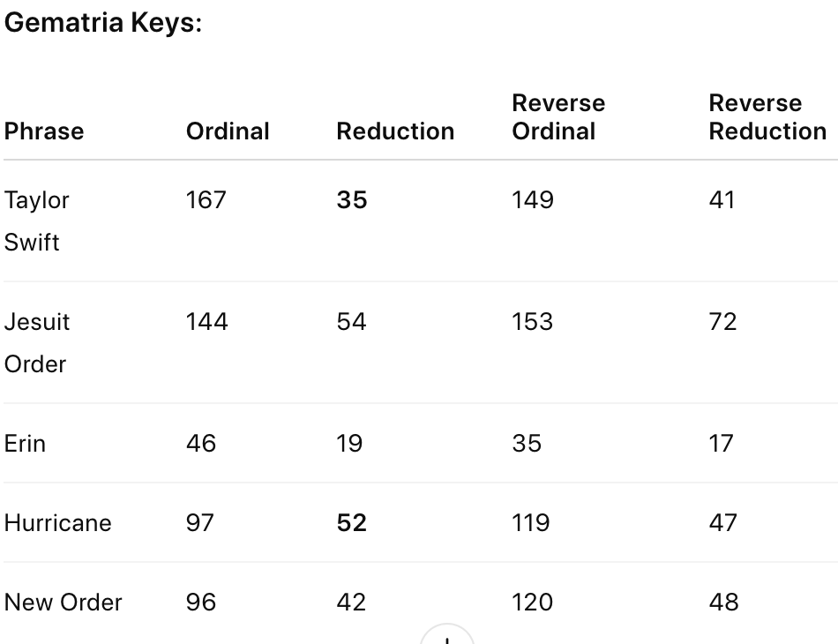The height and width of the screenshot is (644, 838).
Task: Click the Reverse Ordinal column header
Action: [x=558, y=117]
